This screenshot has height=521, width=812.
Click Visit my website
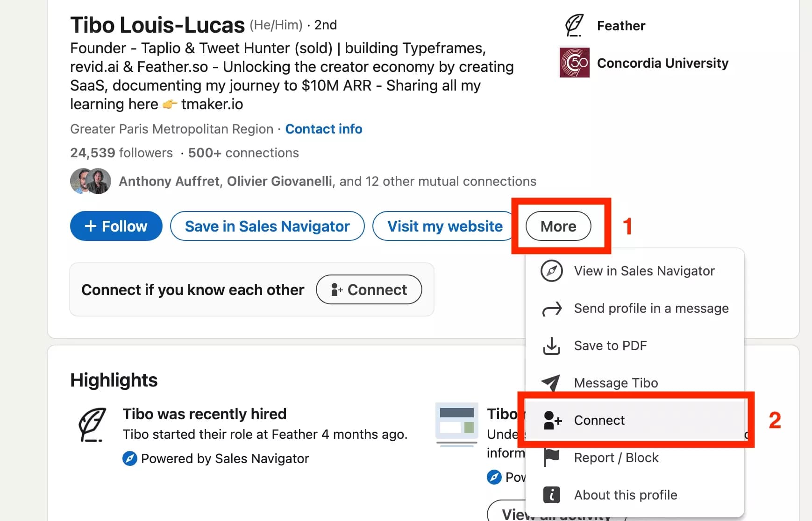[x=444, y=226]
